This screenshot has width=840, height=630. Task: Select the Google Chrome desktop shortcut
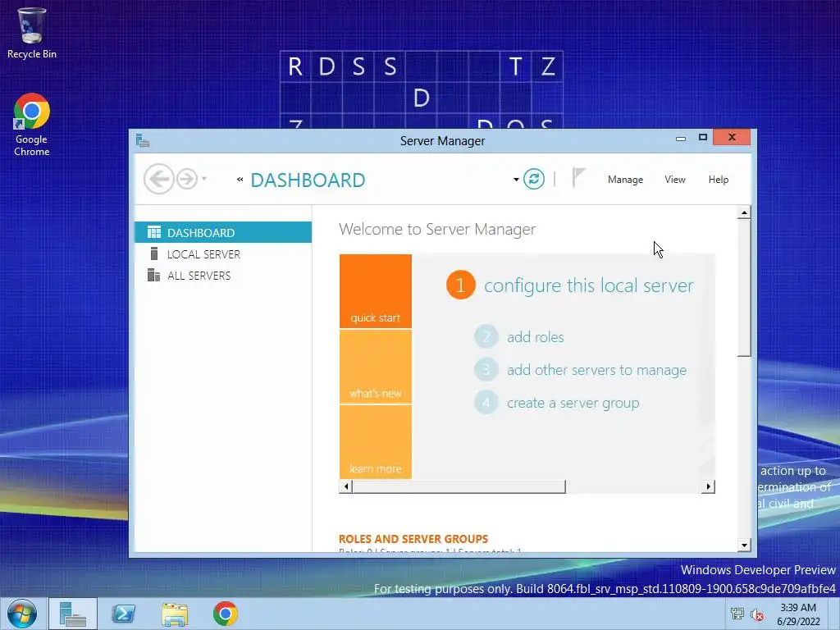tap(32, 125)
